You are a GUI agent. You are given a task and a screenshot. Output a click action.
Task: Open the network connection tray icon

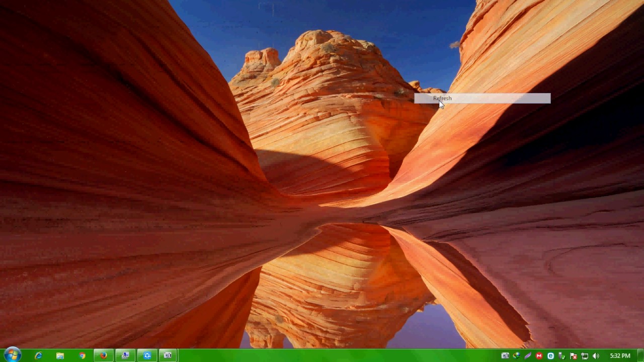584,356
